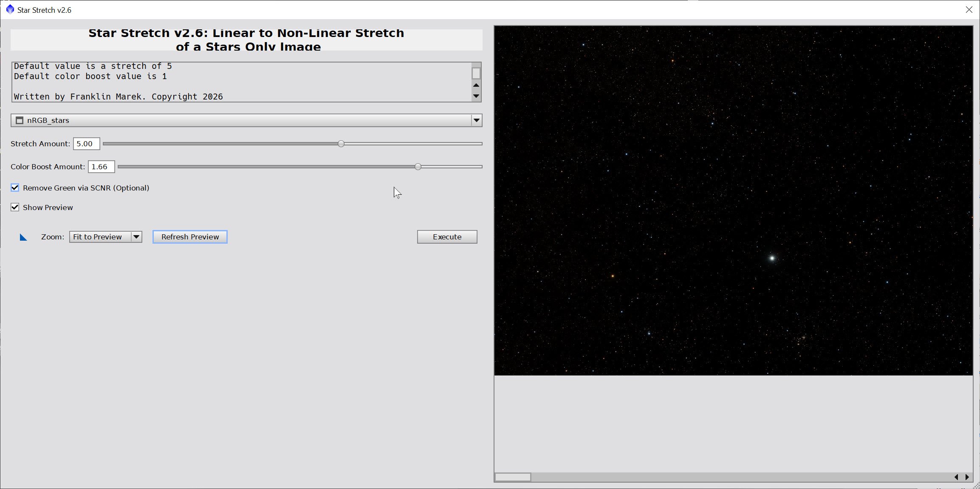Click the window icon beside nRGB_stars

click(x=20, y=120)
